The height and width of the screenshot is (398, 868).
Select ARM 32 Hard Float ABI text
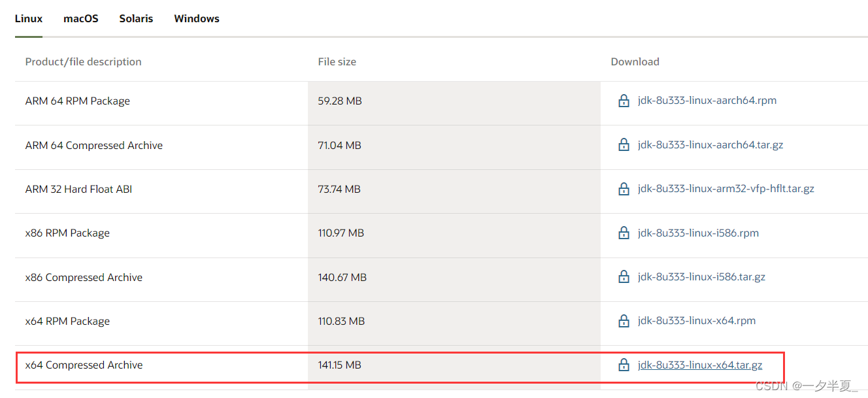coord(79,189)
